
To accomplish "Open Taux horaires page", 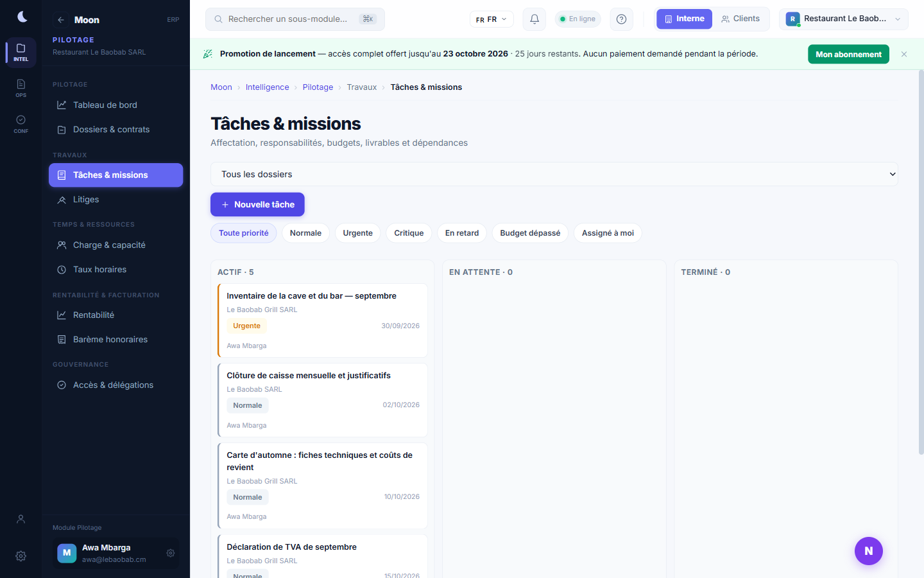I will (x=116, y=270).
